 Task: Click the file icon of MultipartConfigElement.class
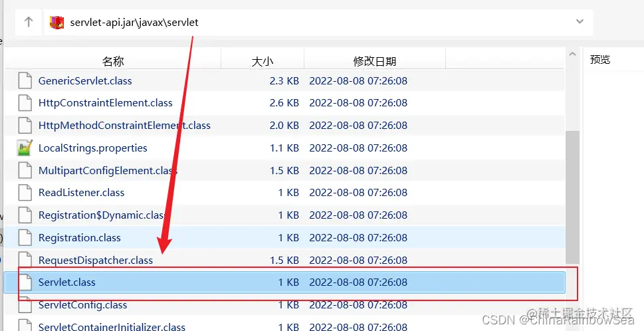25,170
